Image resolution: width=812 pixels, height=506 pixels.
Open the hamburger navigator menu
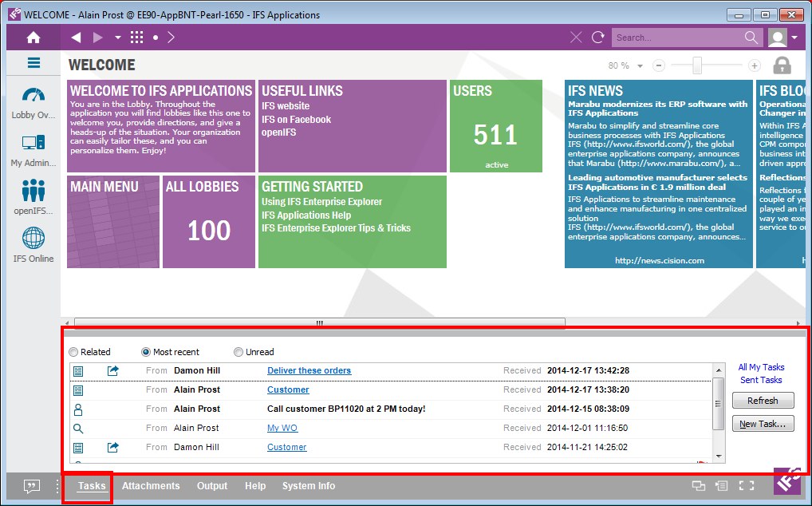pyautogui.click(x=34, y=63)
